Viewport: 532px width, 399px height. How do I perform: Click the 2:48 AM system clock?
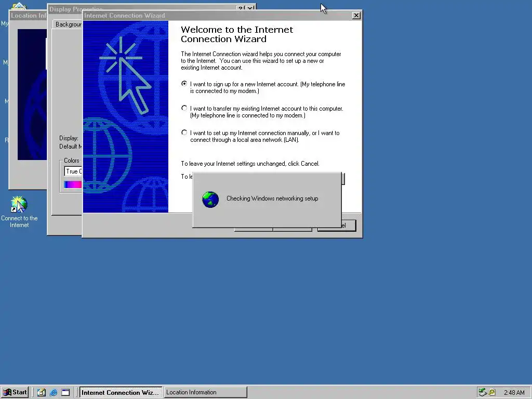tap(514, 393)
